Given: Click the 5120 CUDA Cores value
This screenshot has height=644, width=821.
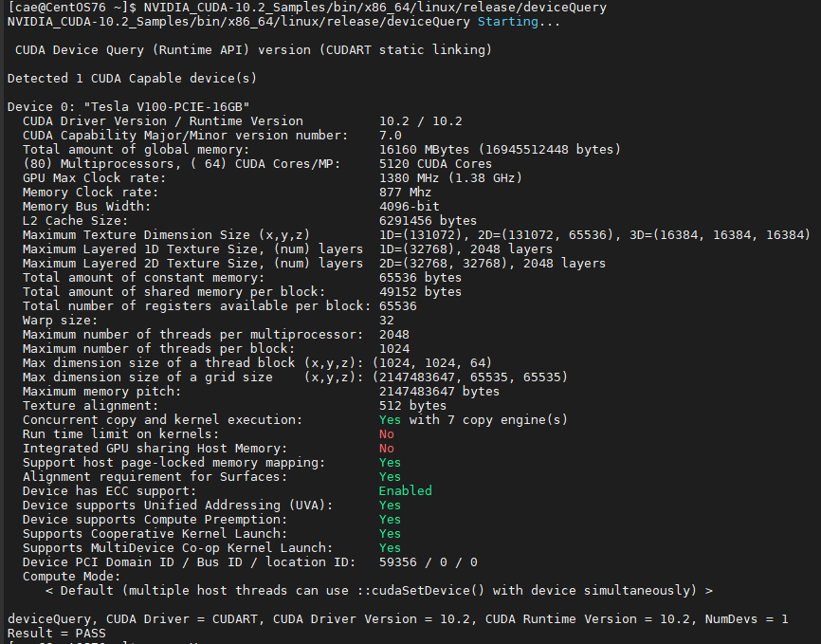Looking at the screenshot, I should [x=436, y=164].
